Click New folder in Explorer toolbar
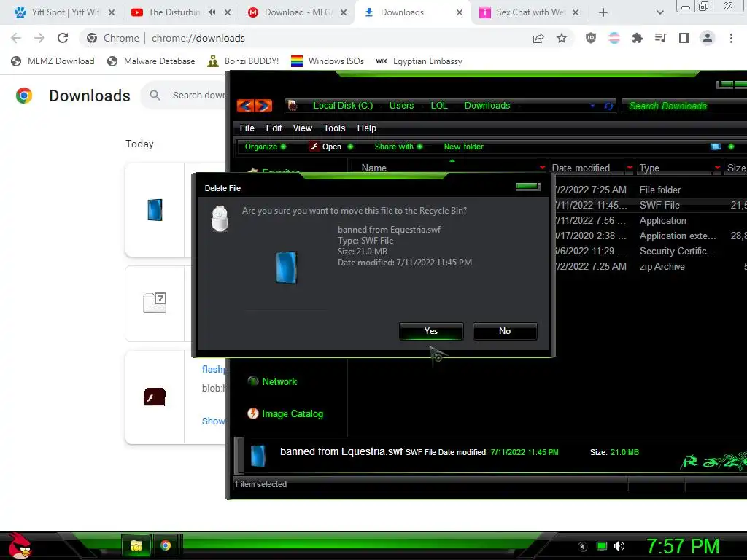 coord(463,147)
